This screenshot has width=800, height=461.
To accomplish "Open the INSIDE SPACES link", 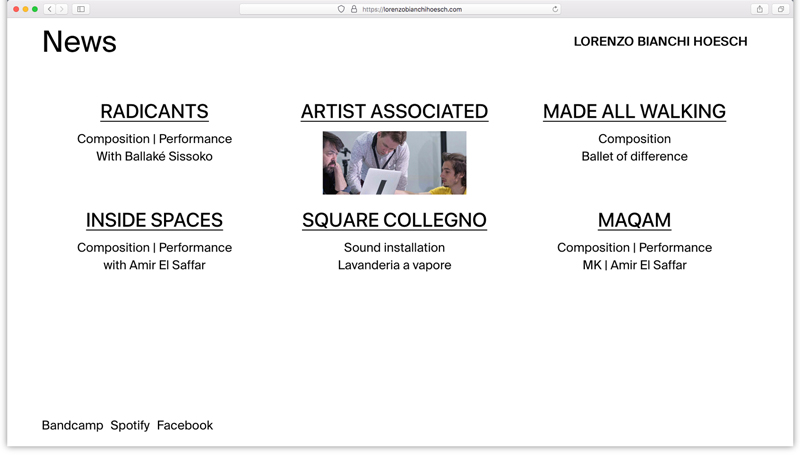I will [x=155, y=220].
